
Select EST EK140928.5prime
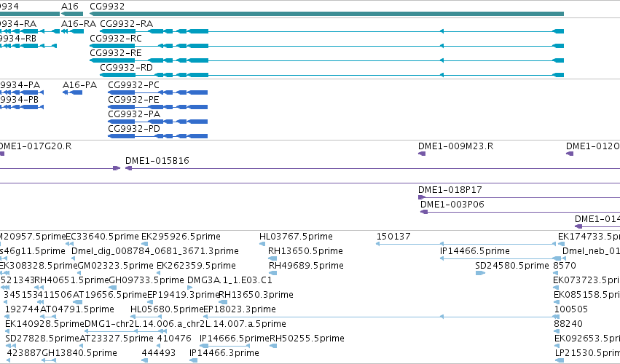click(x=8, y=331)
